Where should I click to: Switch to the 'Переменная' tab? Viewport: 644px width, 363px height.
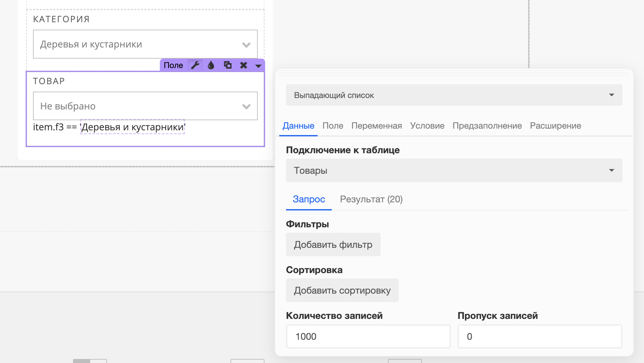click(377, 126)
